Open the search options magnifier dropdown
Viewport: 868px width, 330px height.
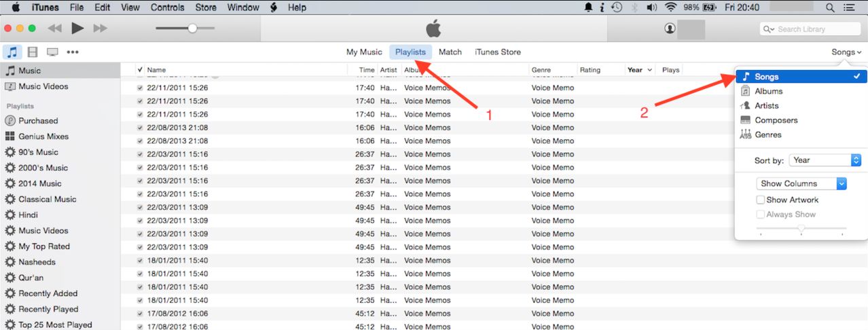click(x=770, y=29)
